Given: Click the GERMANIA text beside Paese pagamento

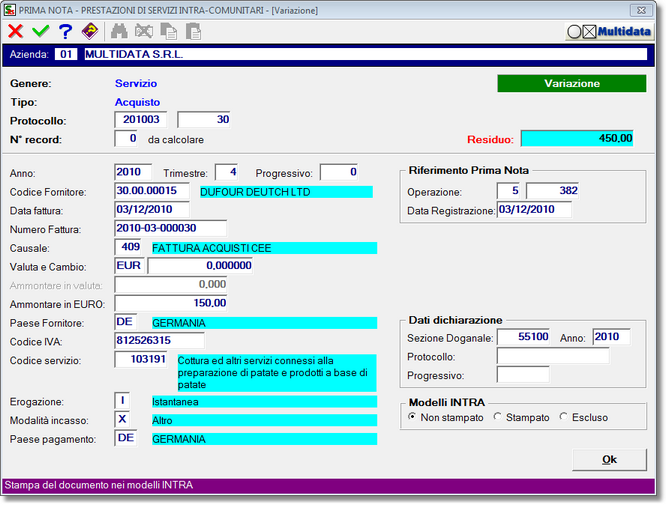Looking at the screenshot, I should (x=265, y=439).
